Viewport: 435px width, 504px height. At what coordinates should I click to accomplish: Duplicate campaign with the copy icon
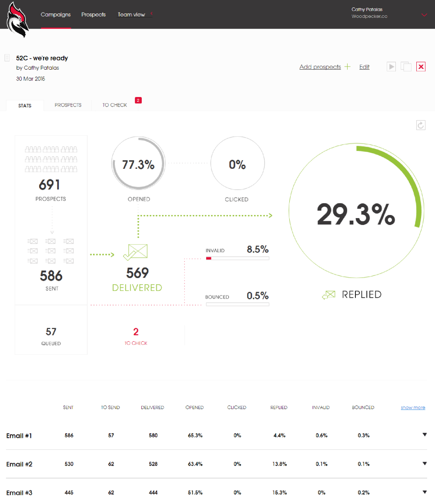[x=406, y=67]
